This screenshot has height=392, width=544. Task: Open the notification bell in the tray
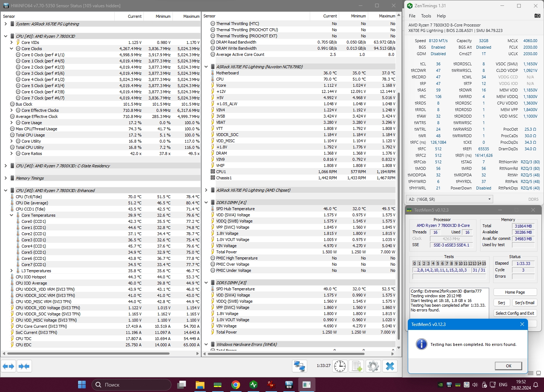536,385
